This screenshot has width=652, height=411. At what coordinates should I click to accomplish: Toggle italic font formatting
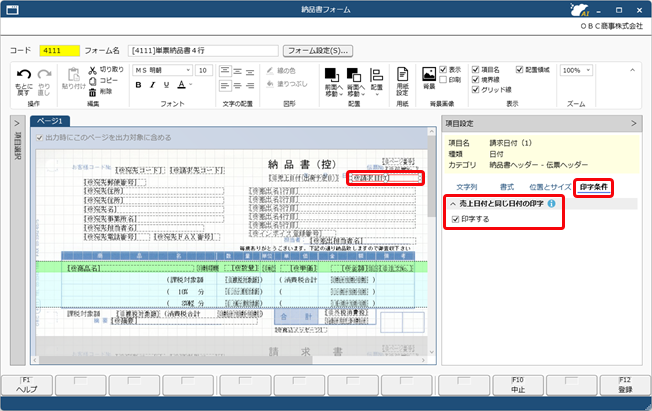click(x=153, y=85)
